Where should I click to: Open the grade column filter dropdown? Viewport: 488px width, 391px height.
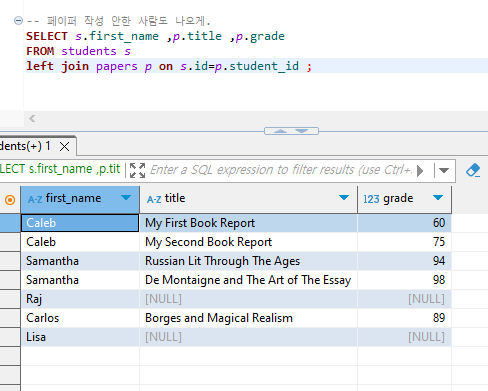(x=438, y=198)
